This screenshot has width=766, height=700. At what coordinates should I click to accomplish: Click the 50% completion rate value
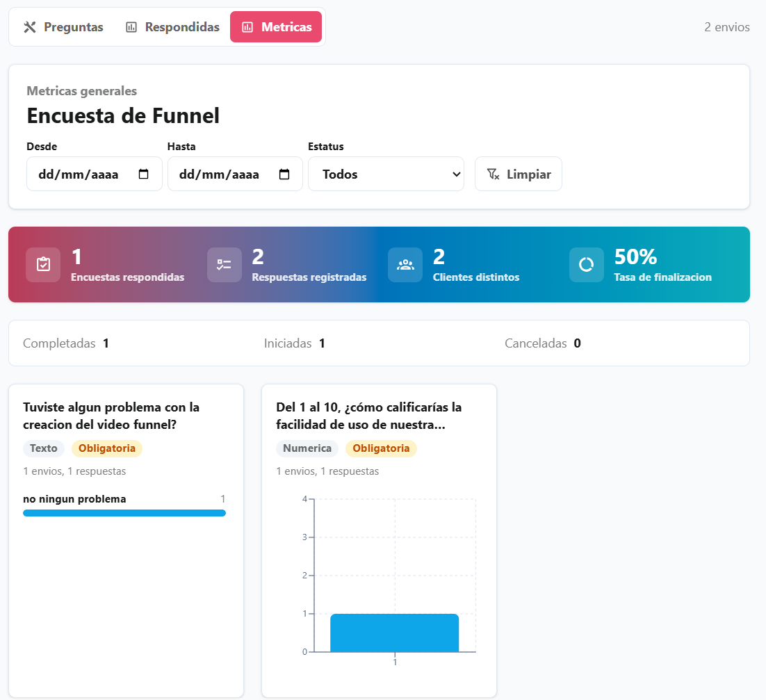(x=635, y=257)
